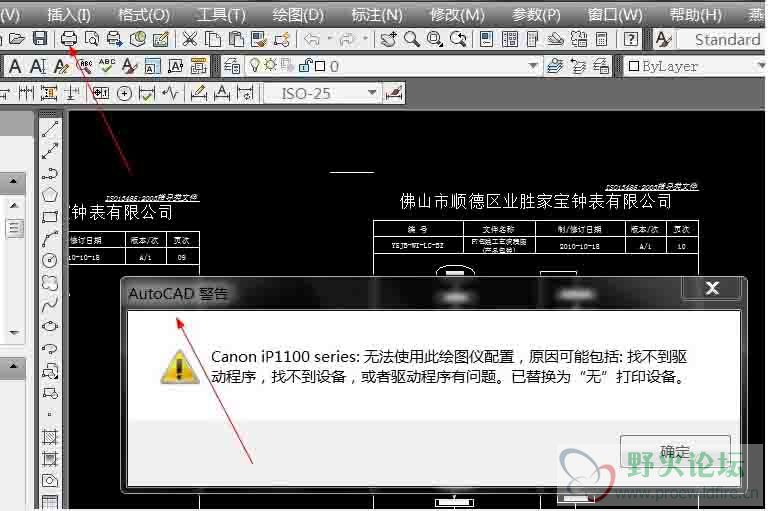
Task: Click the Layer Previous icon
Action: (x=578, y=66)
